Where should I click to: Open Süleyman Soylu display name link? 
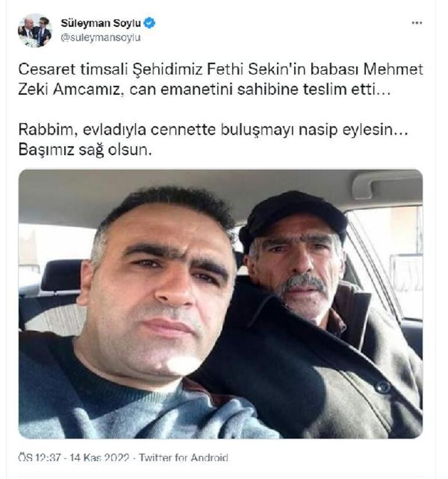pyautogui.click(x=101, y=23)
